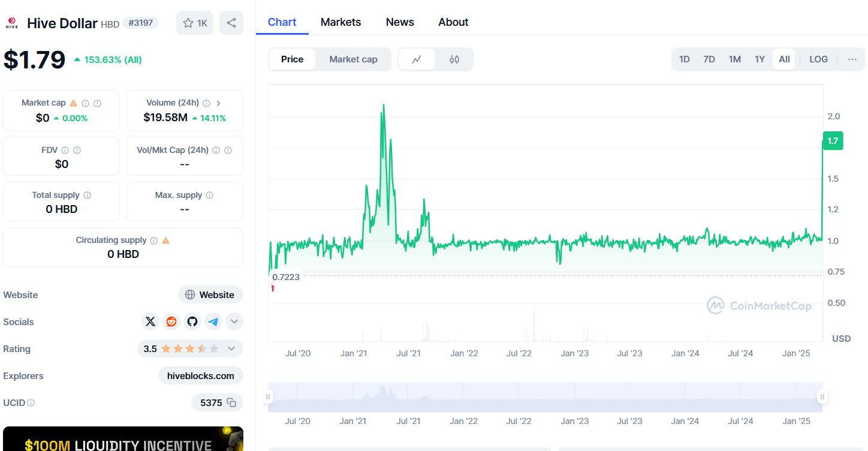
Task: Switch to line chart view icon
Action: coord(417,59)
